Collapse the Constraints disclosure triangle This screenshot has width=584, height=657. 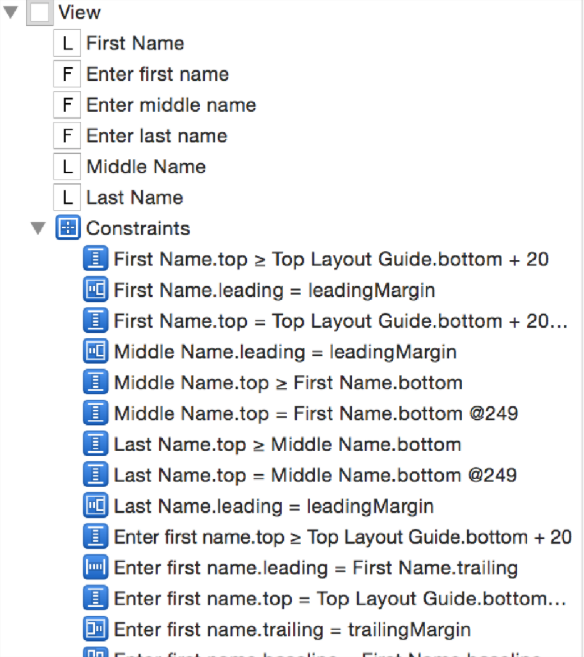click(x=38, y=228)
